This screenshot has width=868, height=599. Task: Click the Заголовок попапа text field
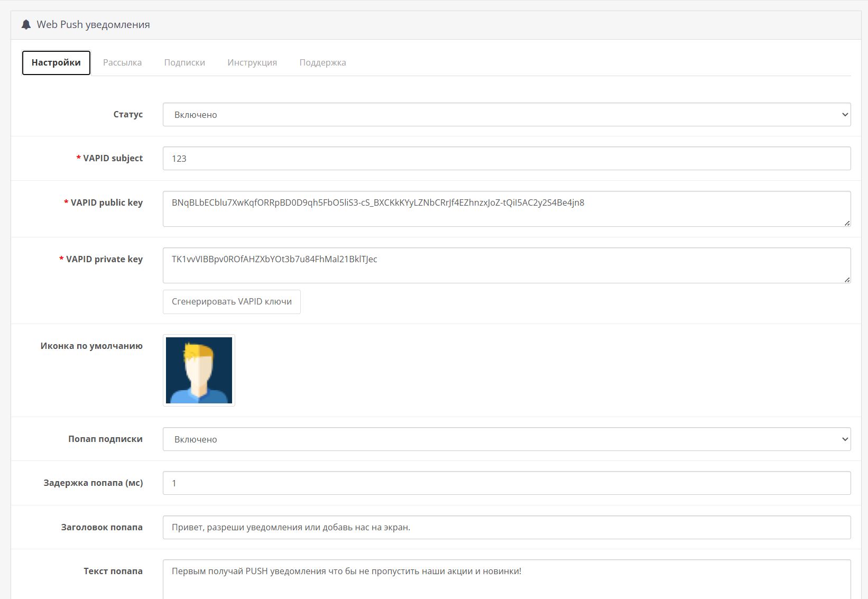tap(506, 528)
